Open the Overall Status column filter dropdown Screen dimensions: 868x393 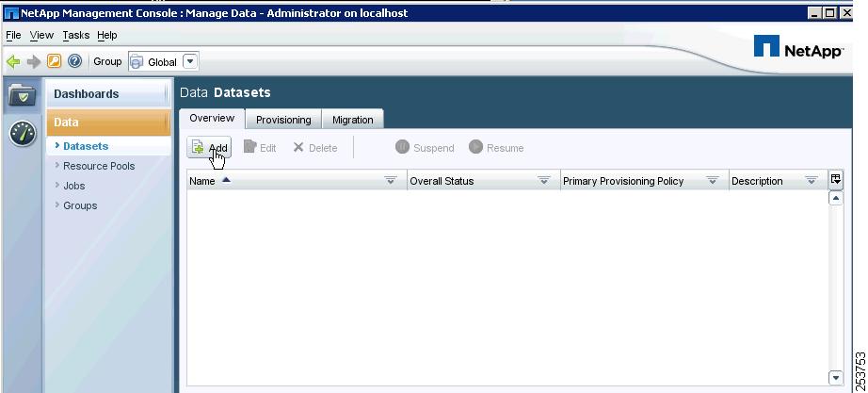[543, 181]
